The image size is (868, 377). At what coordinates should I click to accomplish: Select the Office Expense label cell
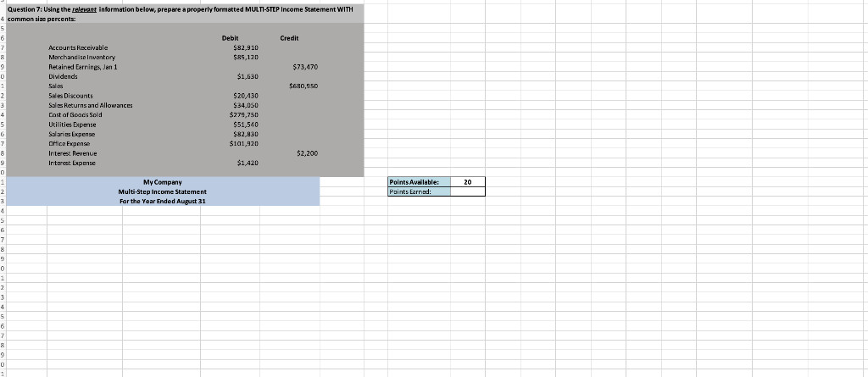click(69, 143)
